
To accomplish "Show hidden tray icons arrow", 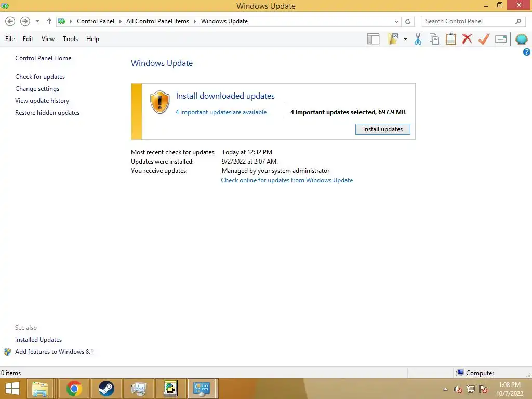I will pyautogui.click(x=445, y=389).
